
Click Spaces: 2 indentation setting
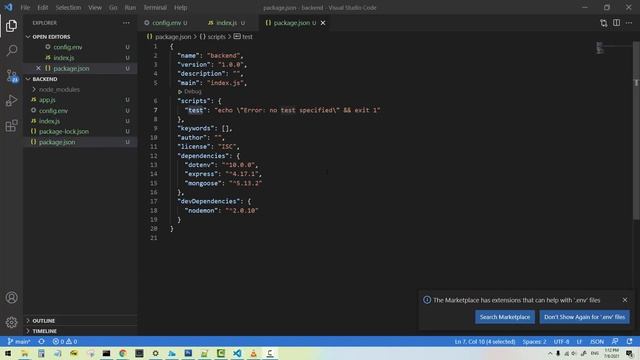pos(534,341)
